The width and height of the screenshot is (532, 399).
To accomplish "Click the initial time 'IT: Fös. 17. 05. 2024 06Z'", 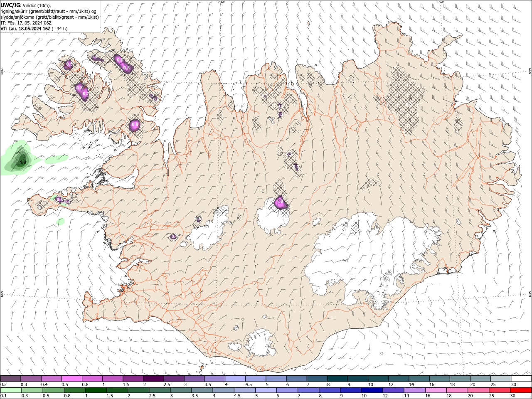I will [26, 23].
